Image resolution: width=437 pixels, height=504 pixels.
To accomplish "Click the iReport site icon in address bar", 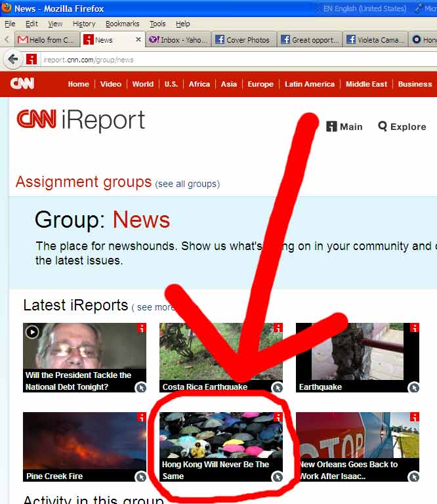I will [31, 59].
